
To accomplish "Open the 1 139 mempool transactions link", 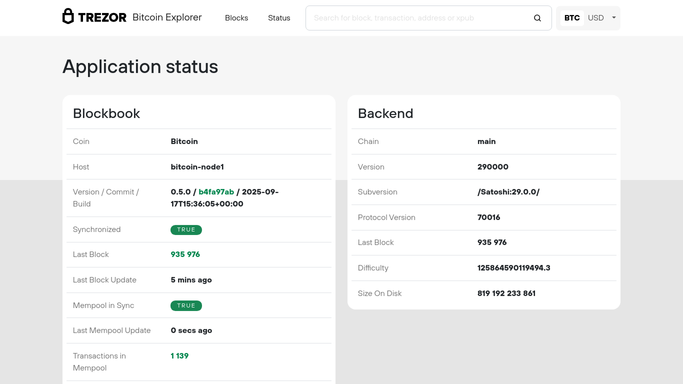I will point(179,356).
